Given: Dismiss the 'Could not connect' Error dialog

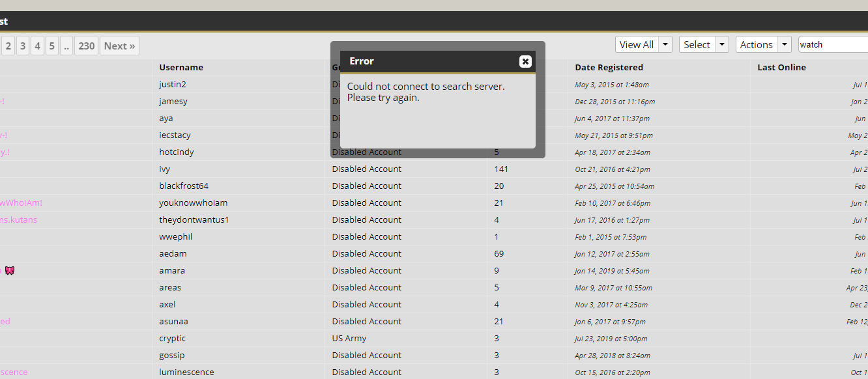Looking at the screenshot, I should click(x=525, y=61).
